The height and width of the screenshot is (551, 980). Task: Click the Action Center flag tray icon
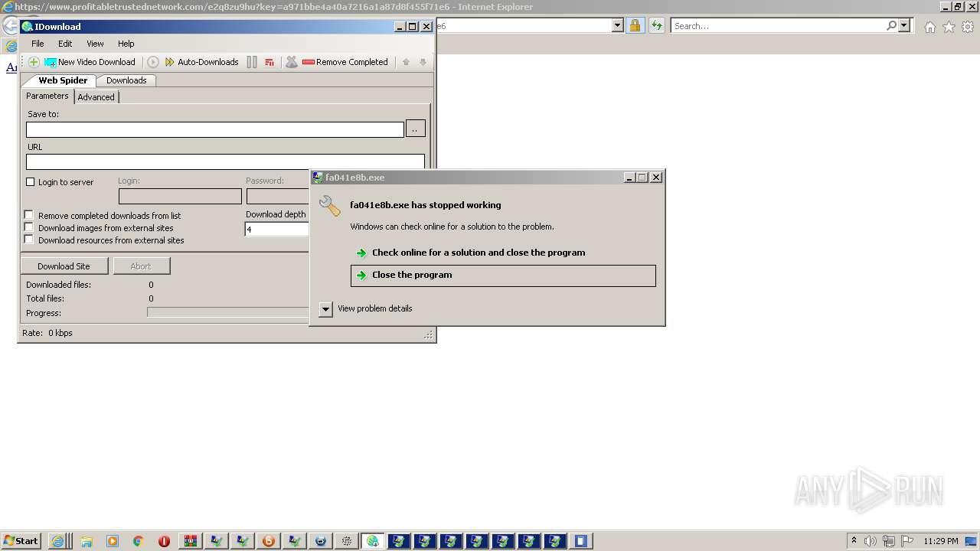pyautogui.click(x=906, y=541)
